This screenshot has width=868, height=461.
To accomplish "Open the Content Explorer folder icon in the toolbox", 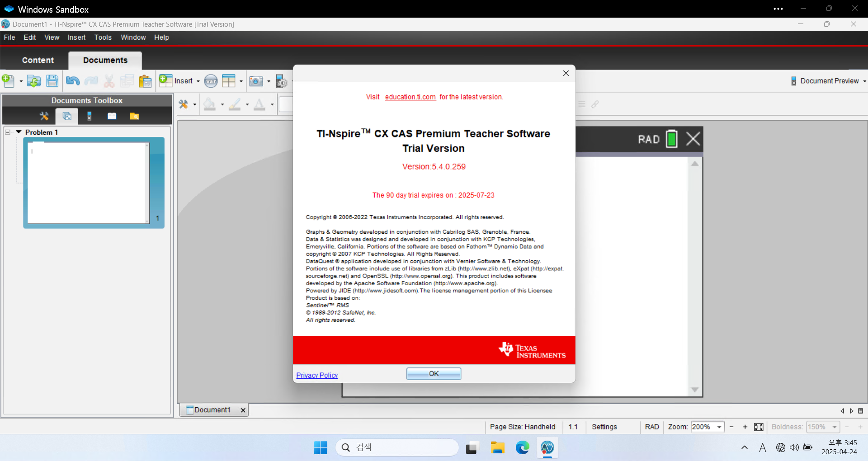I will (134, 116).
